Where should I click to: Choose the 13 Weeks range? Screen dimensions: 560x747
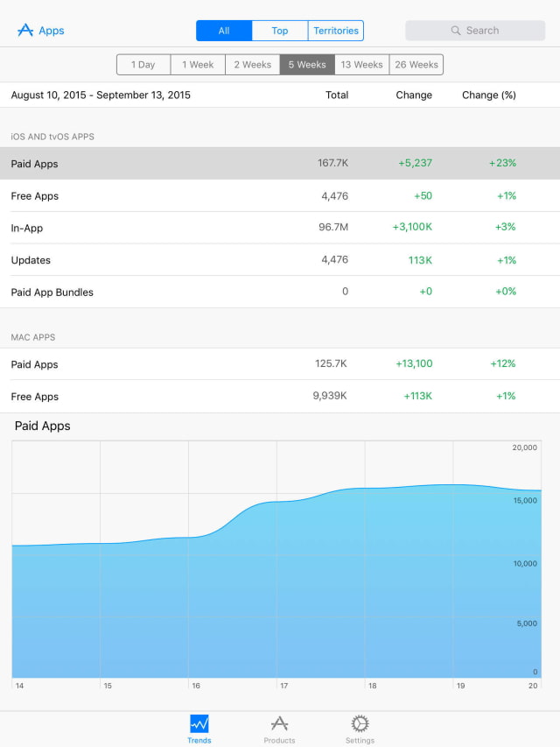pyautogui.click(x=362, y=65)
